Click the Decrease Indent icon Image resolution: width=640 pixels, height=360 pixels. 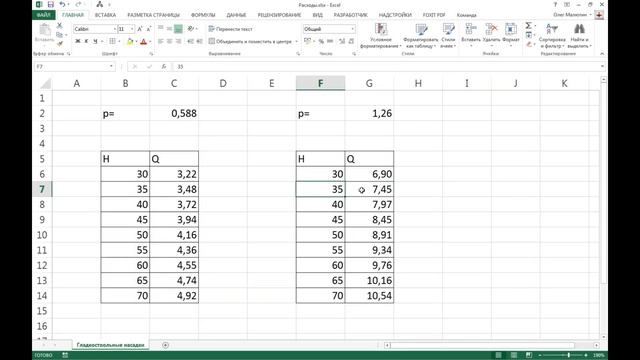click(x=190, y=41)
